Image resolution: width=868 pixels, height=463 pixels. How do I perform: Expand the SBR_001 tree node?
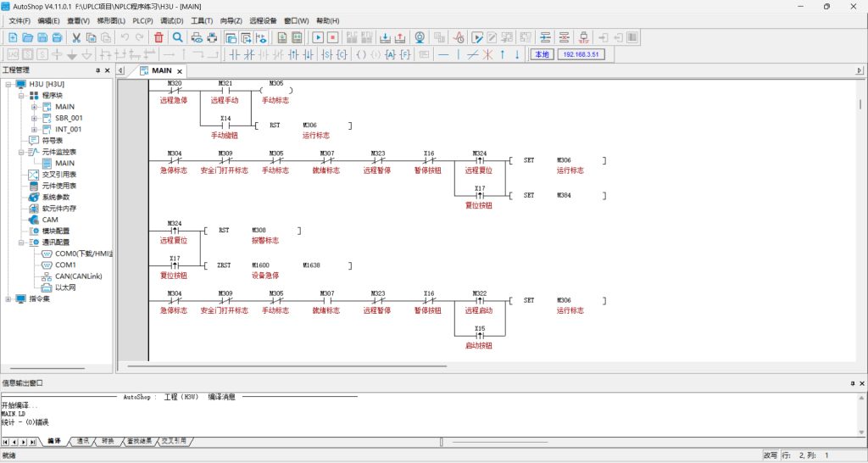tap(34, 118)
